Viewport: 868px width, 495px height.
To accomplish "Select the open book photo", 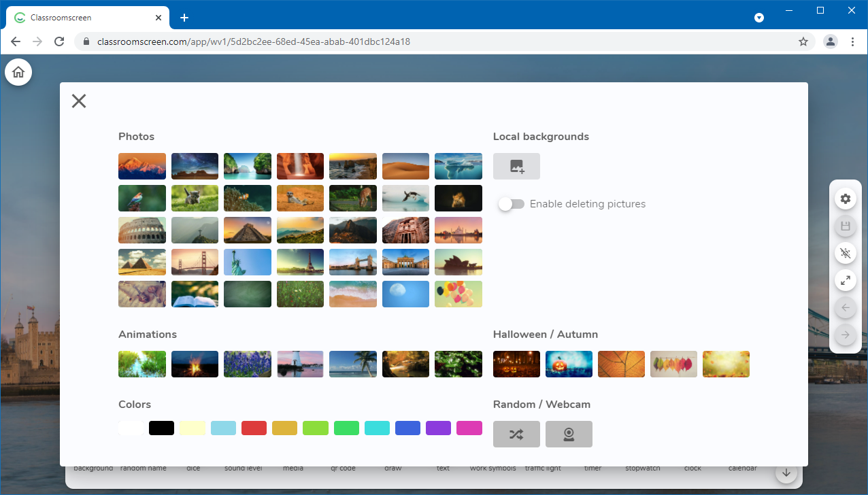I will 195,294.
